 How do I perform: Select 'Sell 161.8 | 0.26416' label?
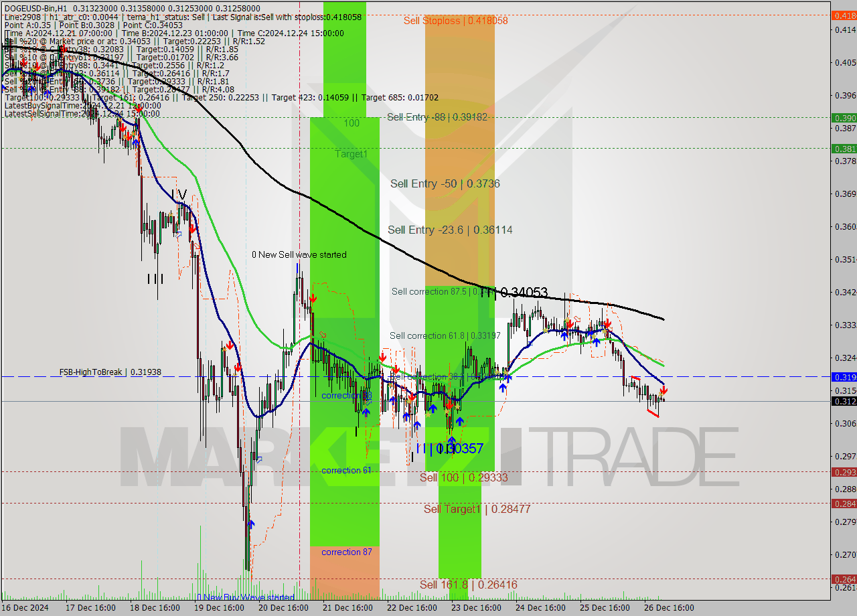pos(468,585)
